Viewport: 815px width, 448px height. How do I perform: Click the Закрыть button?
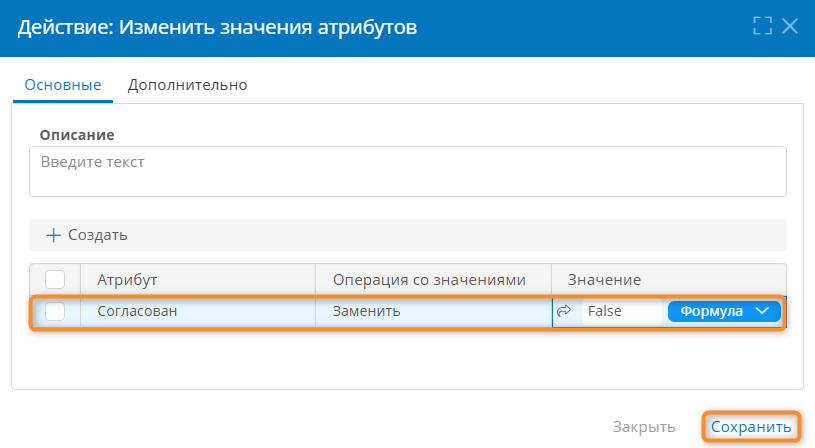pyautogui.click(x=644, y=427)
